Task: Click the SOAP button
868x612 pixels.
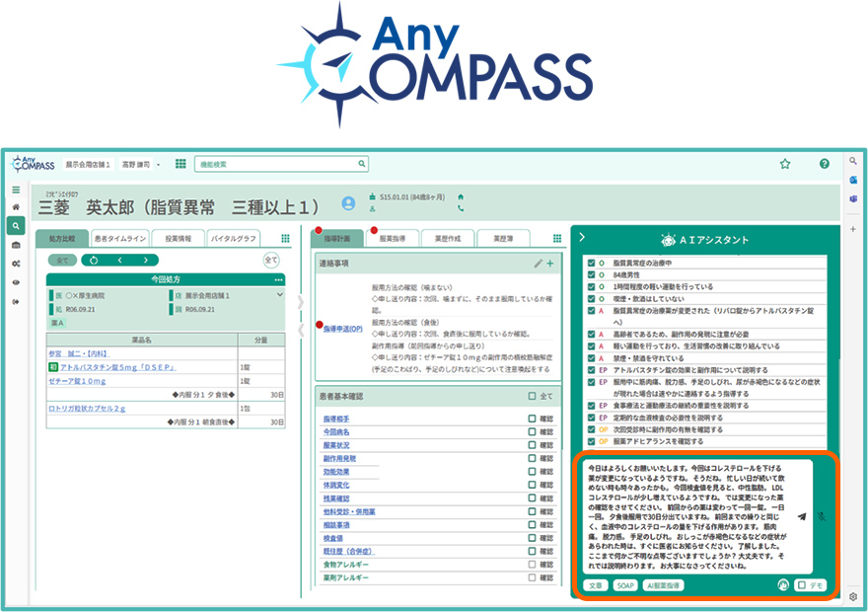Action: 625,585
